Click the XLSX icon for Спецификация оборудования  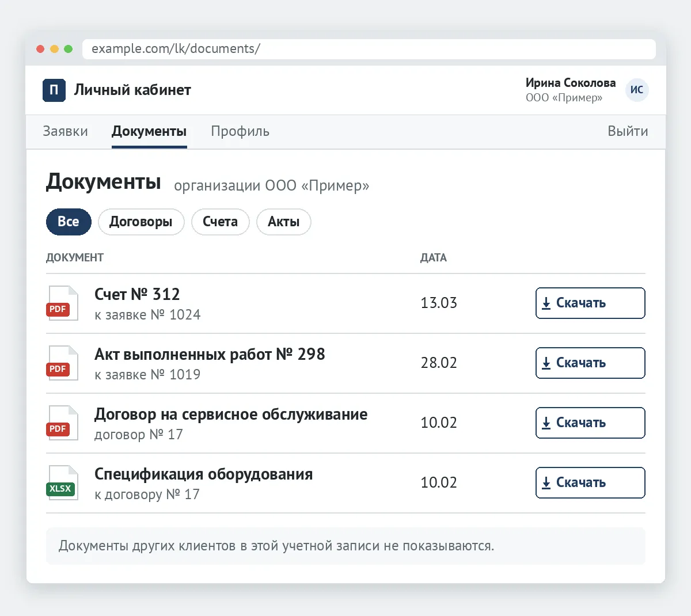tap(62, 483)
